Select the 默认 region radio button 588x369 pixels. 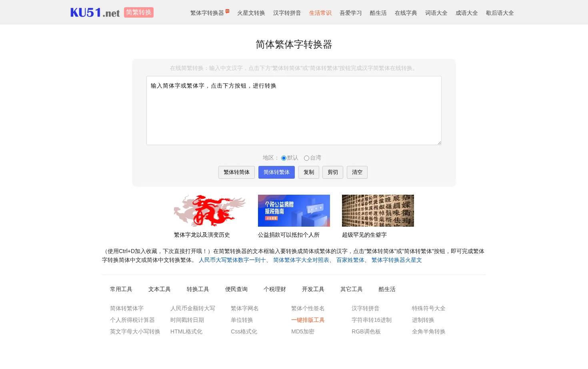coord(284,158)
